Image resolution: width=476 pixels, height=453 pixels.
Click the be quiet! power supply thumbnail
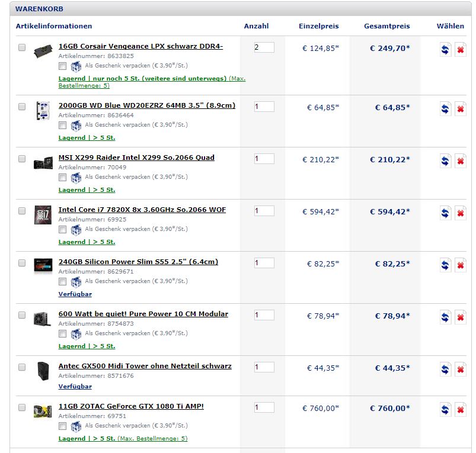42,319
